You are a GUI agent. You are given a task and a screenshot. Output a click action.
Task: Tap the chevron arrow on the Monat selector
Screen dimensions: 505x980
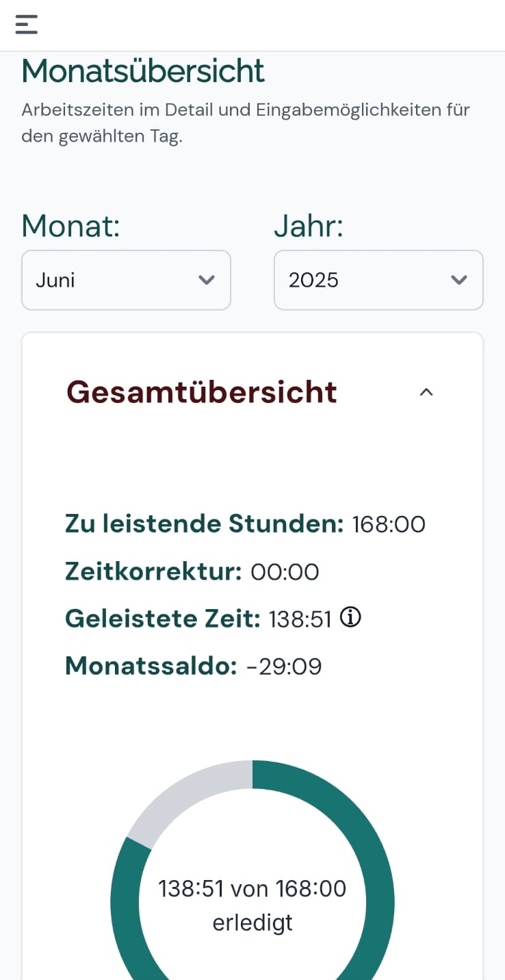tap(207, 280)
